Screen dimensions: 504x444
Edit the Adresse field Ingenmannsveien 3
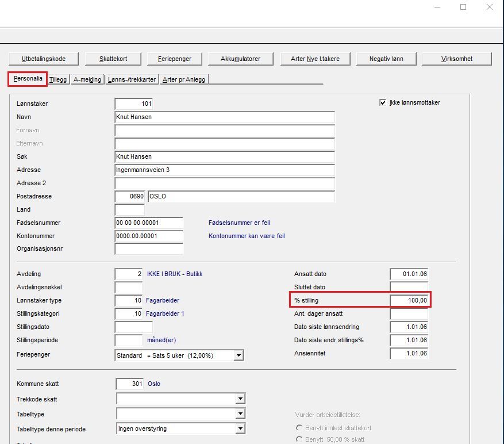coord(225,170)
